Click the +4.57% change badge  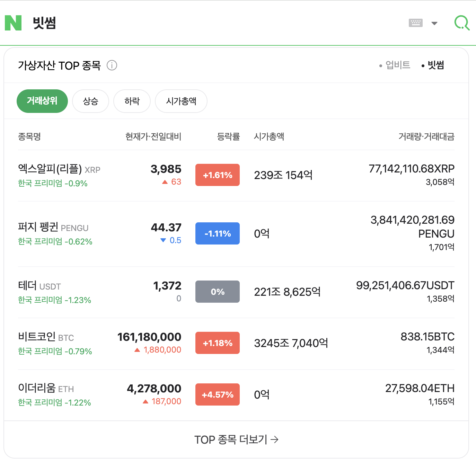(218, 394)
